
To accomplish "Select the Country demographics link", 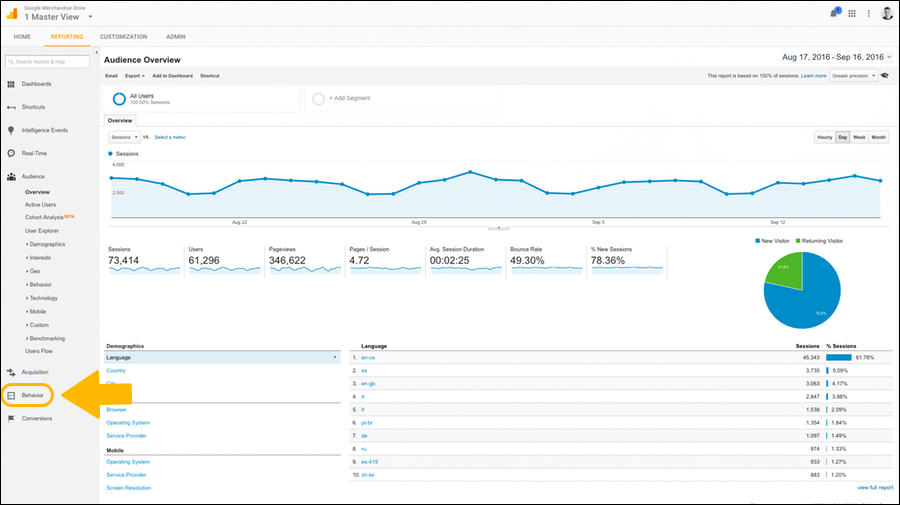I will 116,371.
